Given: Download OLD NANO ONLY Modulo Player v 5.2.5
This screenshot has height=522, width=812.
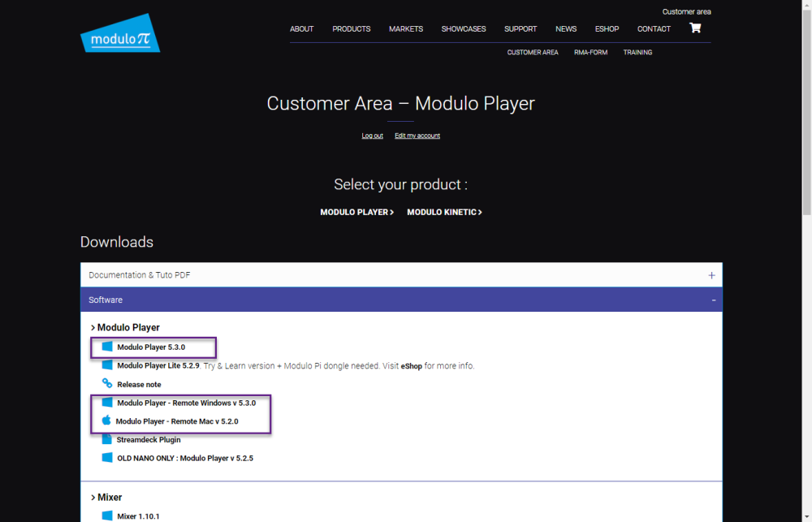Looking at the screenshot, I should (185, 459).
